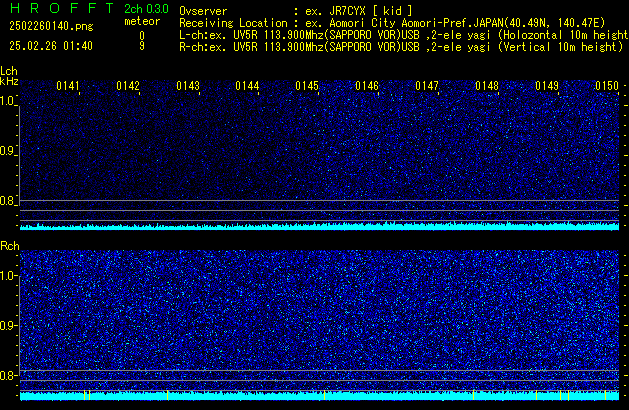This screenshot has height=410, width=629.
Task: Click the Rch 0.9 kHz axis label
Action: (x=7, y=325)
